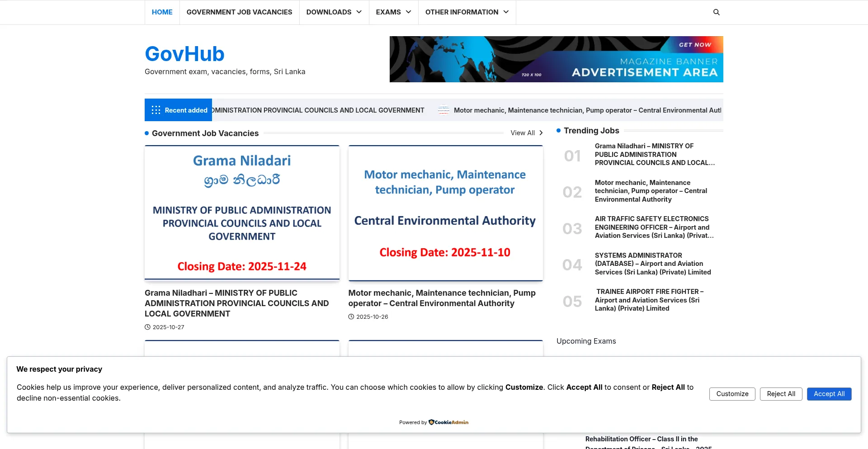Click the Recent added grid icon
The image size is (868, 449).
(x=156, y=110)
